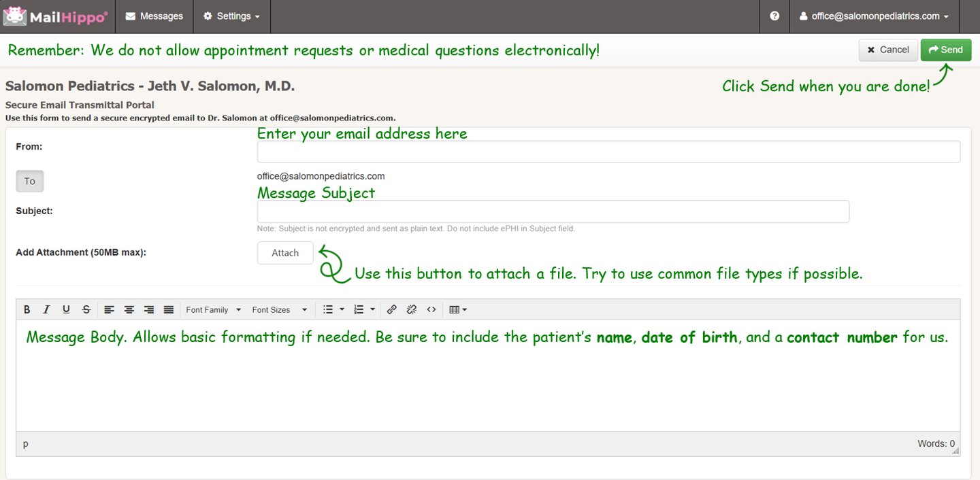Remove link from selected text
The width and height of the screenshot is (980, 480).
411,310
